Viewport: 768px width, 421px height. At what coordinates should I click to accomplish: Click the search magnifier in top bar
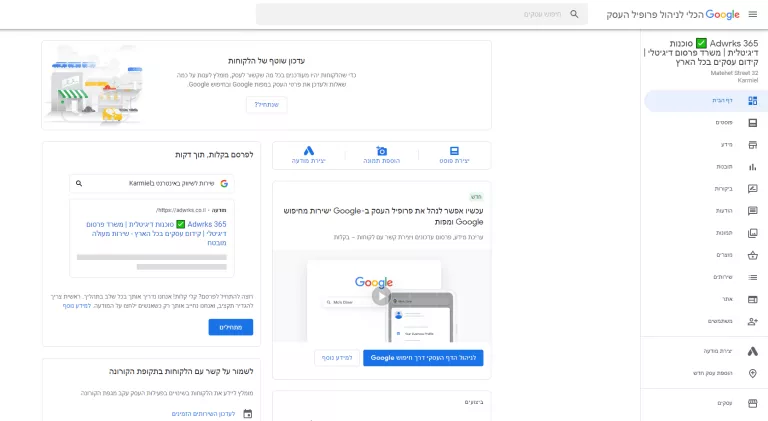(574, 14)
